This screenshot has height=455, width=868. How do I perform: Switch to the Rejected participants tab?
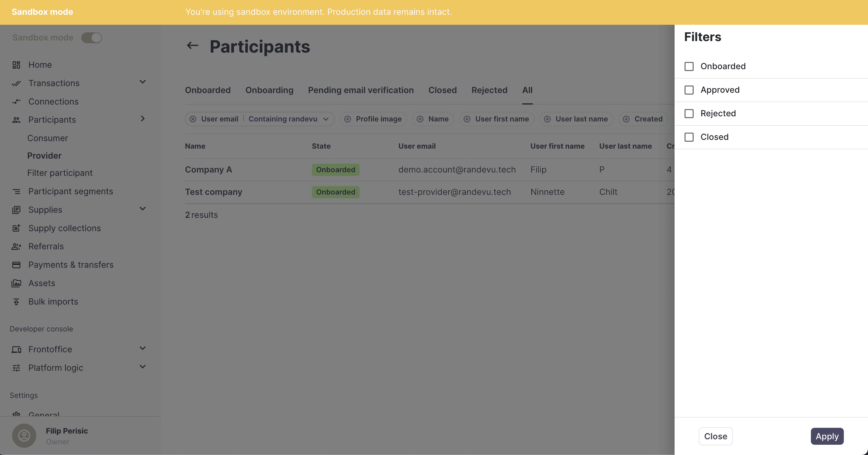coord(489,90)
